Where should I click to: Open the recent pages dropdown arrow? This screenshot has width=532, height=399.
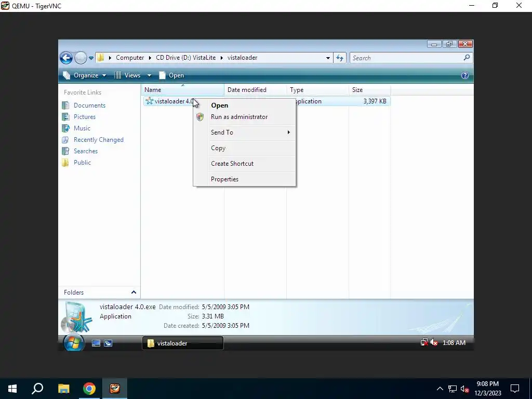pos(91,58)
